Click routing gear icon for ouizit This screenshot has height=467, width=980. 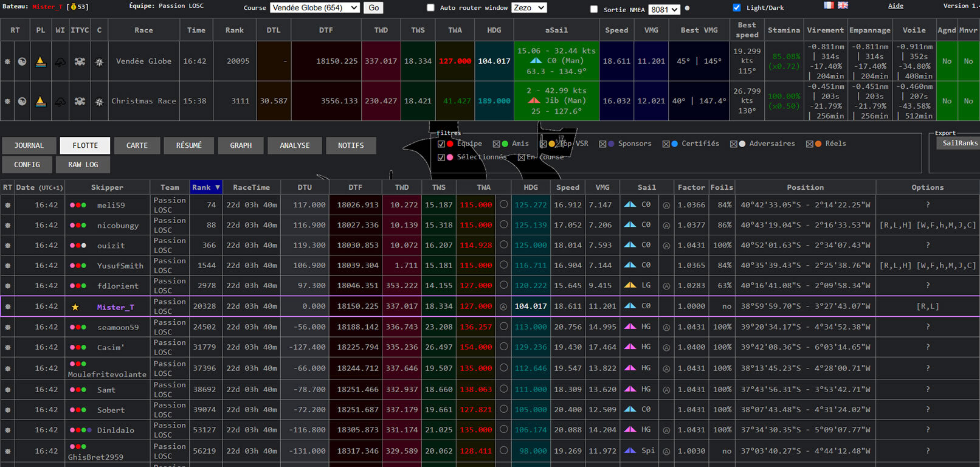click(7, 246)
